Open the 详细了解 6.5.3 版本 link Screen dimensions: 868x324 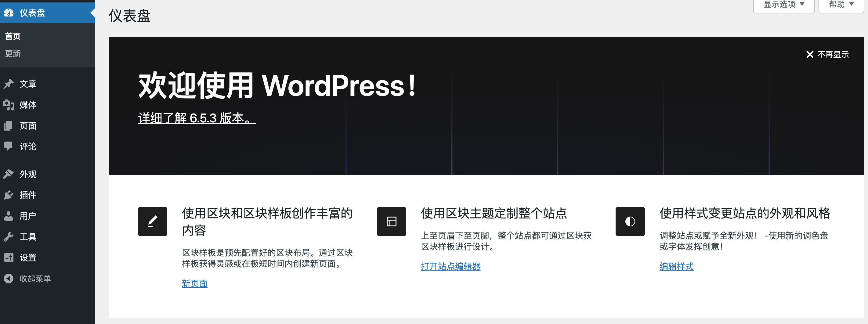tap(197, 118)
